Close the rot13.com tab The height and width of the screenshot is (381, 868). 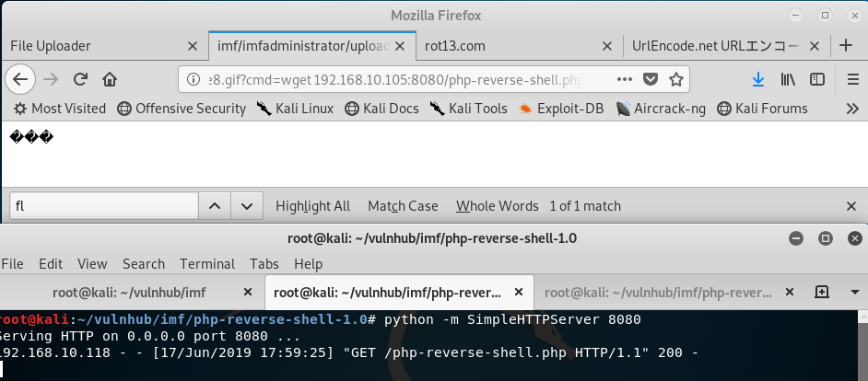(x=607, y=46)
